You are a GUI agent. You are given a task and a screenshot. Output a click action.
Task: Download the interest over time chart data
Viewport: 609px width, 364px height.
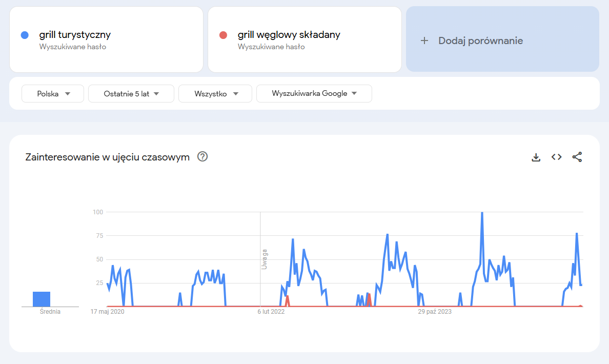(x=536, y=157)
